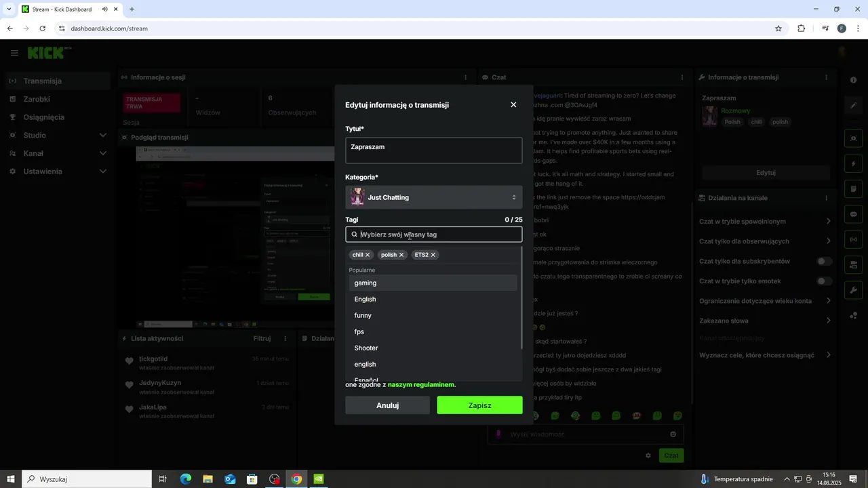The image size is (868, 488).
Task: Open the naszym regulaminem link
Action: tap(421, 384)
